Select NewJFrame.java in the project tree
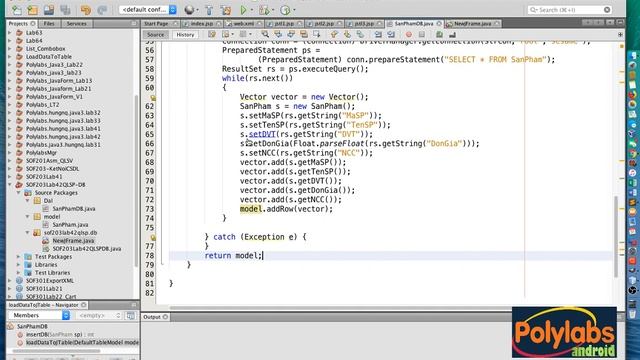 click(x=73, y=240)
